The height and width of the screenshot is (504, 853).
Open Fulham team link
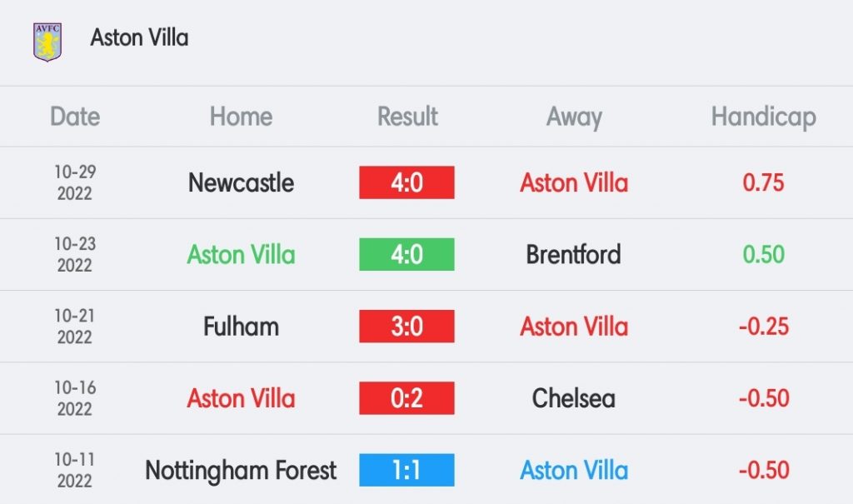[241, 327]
